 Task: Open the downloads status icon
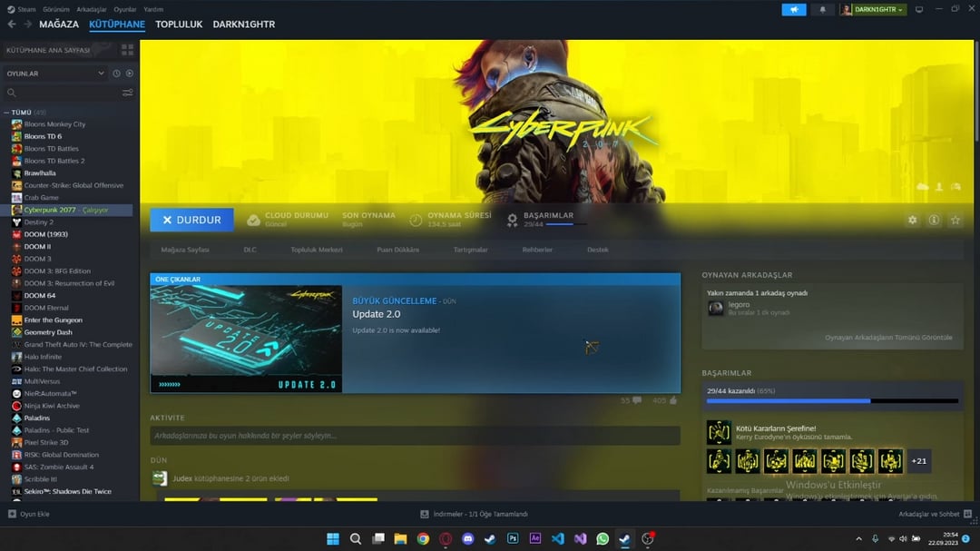pyautogui.click(x=425, y=514)
